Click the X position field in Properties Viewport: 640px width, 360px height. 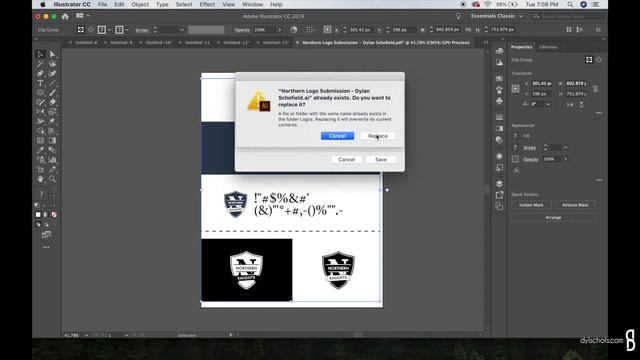point(542,83)
